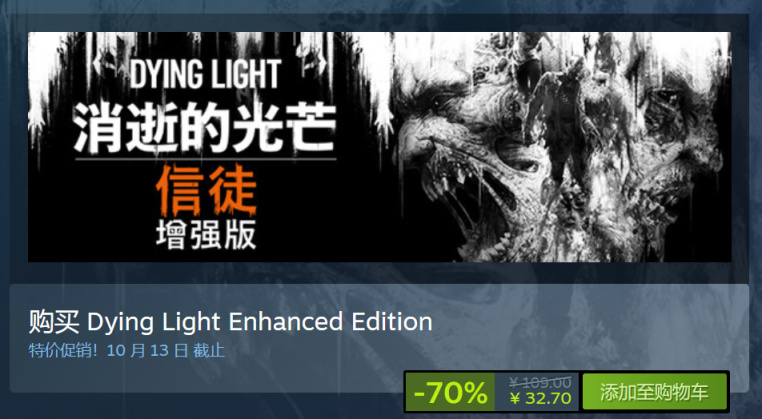Click the 10 月 13 日 截止 end date
Image resolution: width=762 pixels, height=419 pixels.
click(x=166, y=350)
